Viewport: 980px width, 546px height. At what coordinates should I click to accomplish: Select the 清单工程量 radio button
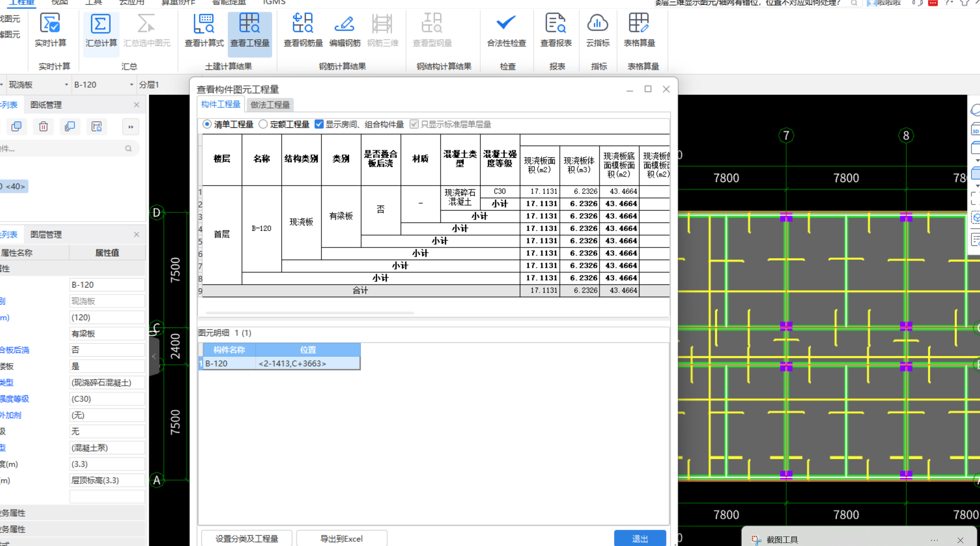point(207,124)
